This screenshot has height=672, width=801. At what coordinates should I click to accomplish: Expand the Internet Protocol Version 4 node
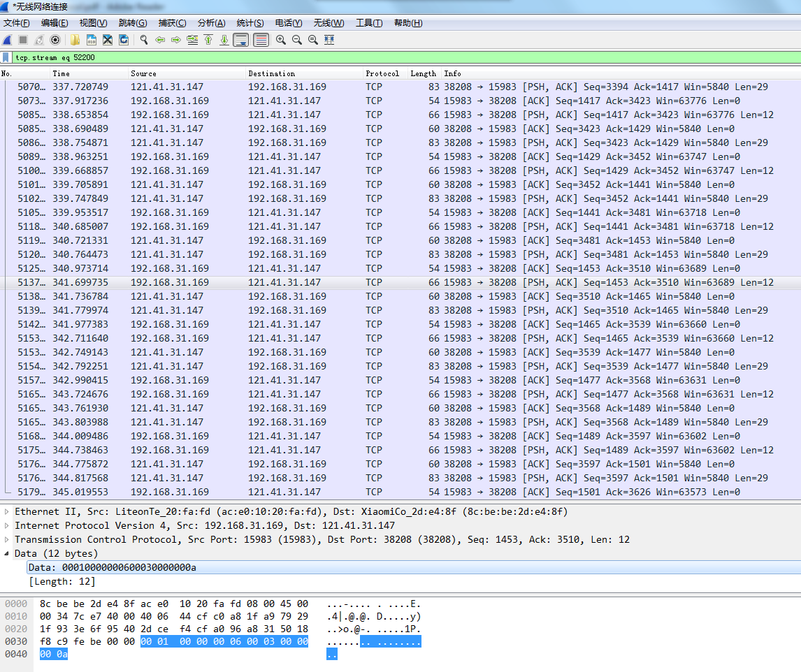click(x=7, y=525)
